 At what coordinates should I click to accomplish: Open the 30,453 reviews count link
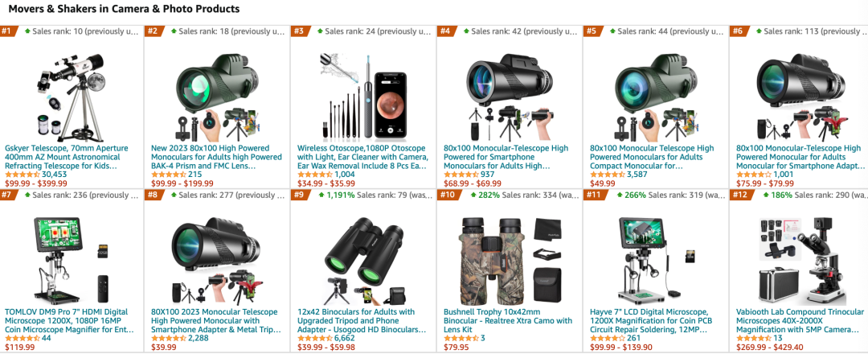[x=55, y=175]
